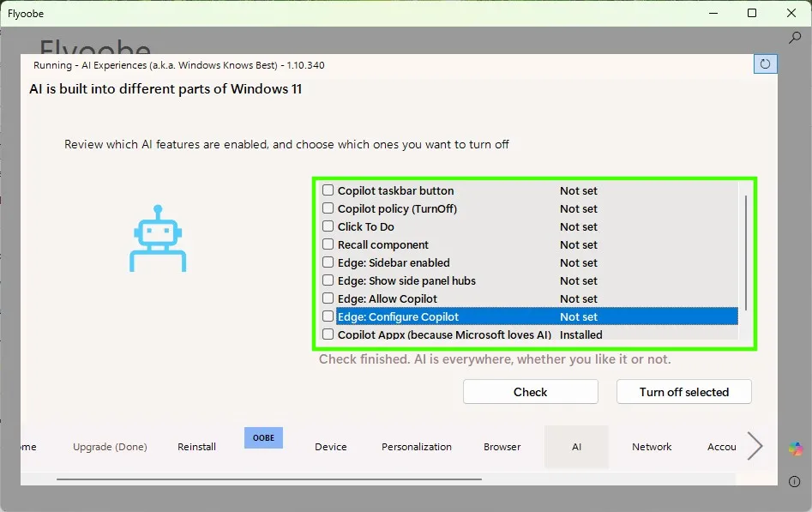Enable the Copilot policy (TurnOff) checkbox

[328, 208]
